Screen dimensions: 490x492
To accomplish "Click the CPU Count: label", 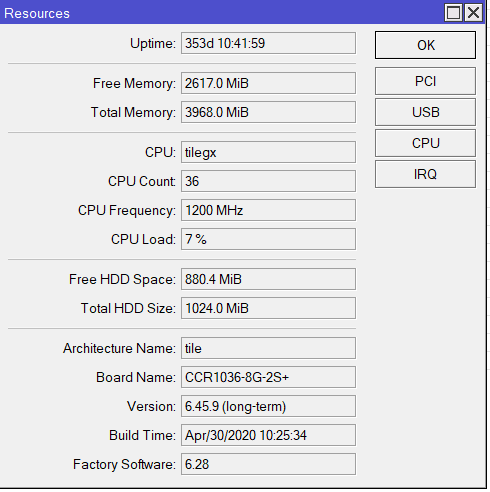I will click(142, 181).
